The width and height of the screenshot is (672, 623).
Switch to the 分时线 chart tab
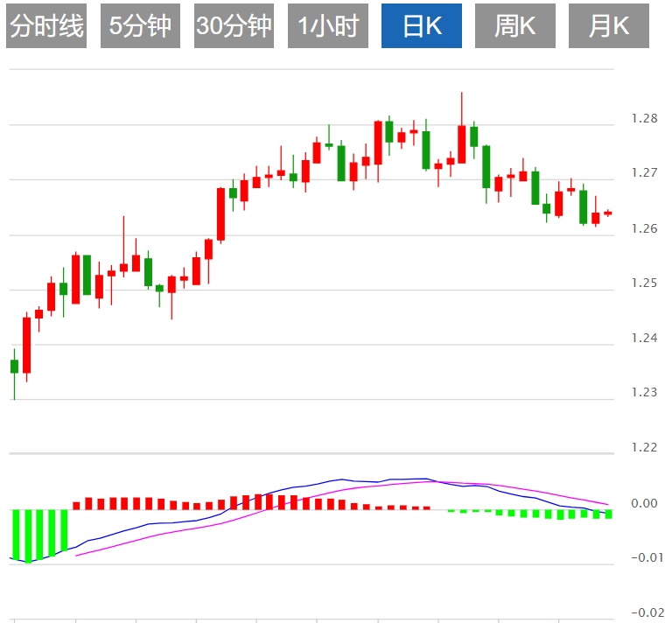click(46, 25)
